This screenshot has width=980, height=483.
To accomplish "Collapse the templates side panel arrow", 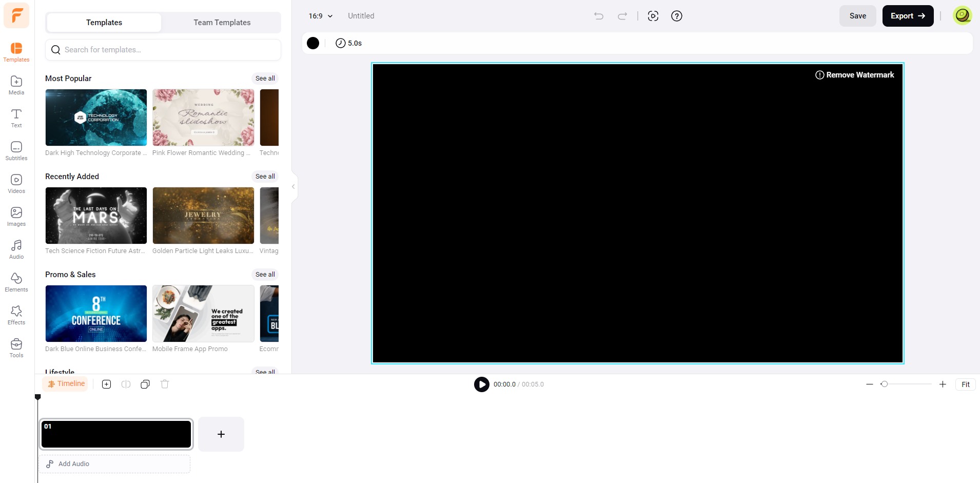I will (293, 187).
